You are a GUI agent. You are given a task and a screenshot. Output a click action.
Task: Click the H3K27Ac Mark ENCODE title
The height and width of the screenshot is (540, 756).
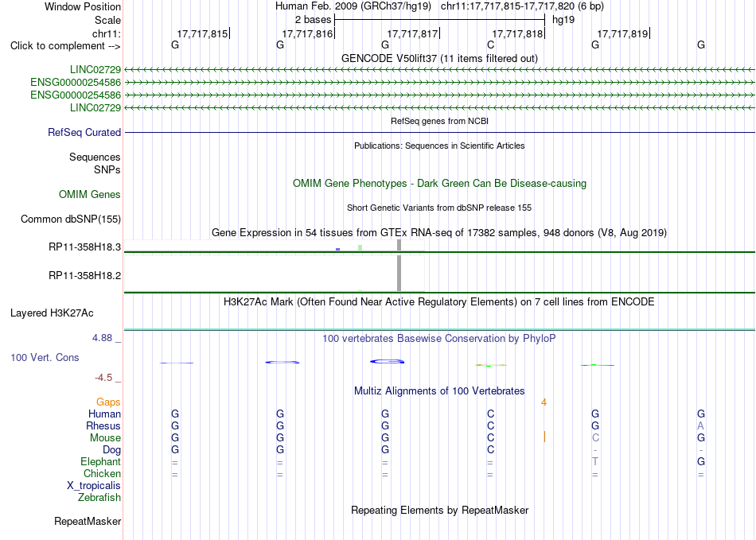click(439, 302)
